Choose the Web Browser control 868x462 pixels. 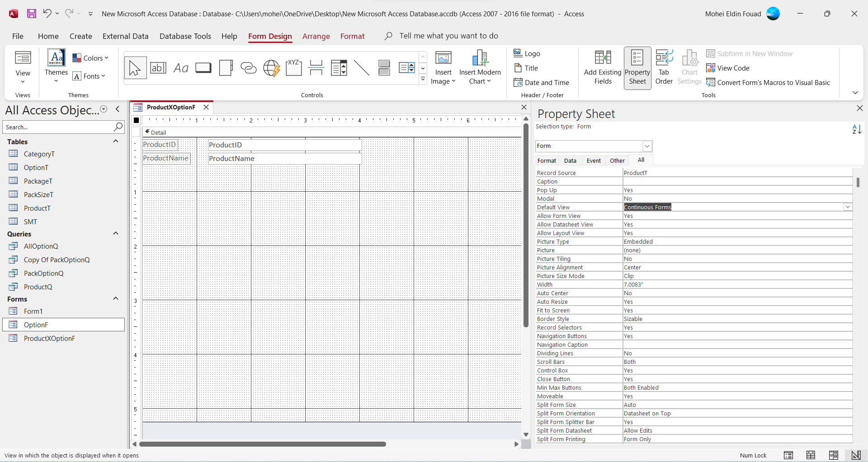tap(271, 68)
